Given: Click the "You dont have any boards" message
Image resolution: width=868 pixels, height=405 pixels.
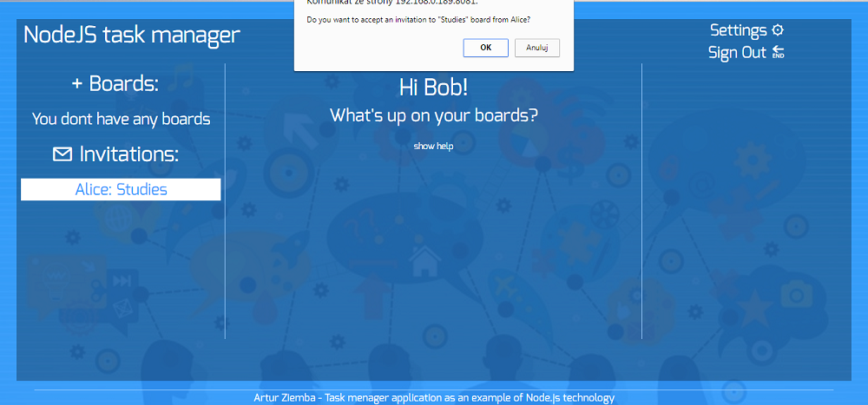Looking at the screenshot, I should point(121,119).
